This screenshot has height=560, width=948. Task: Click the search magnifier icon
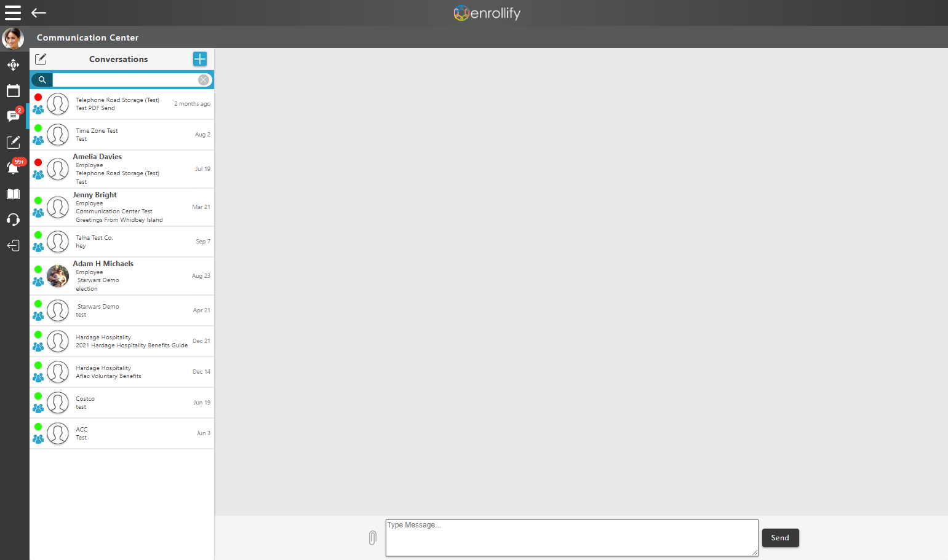(42, 80)
